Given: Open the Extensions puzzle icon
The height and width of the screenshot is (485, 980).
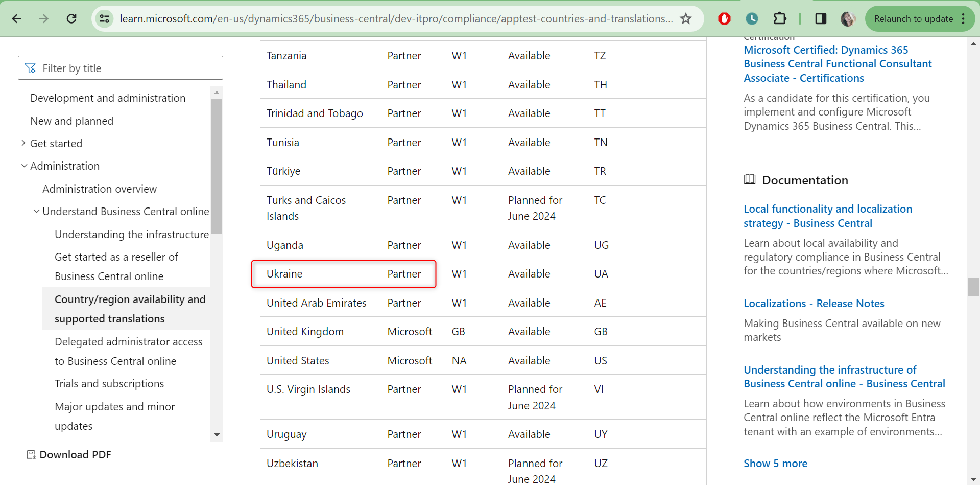Looking at the screenshot, I should point(780,19).
